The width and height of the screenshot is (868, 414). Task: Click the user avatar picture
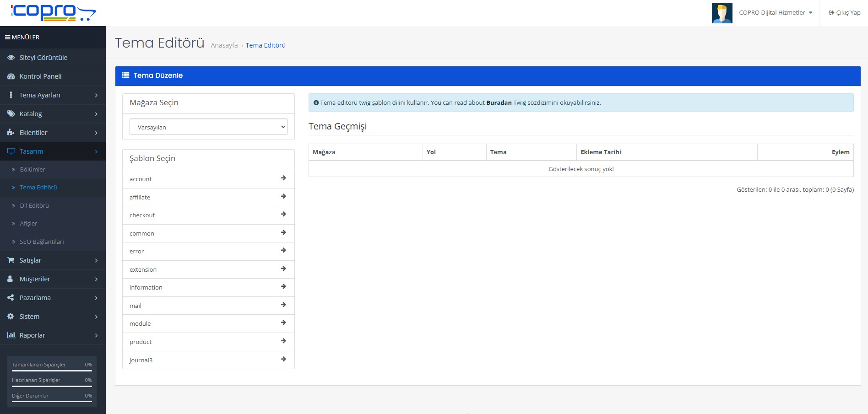tap(722, 13)
